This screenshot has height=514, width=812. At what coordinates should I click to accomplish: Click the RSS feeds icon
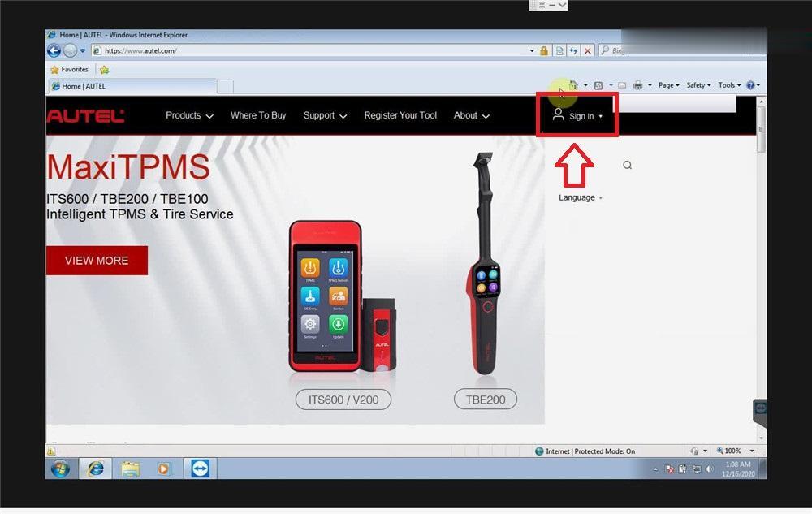click(x=598, y=85)
